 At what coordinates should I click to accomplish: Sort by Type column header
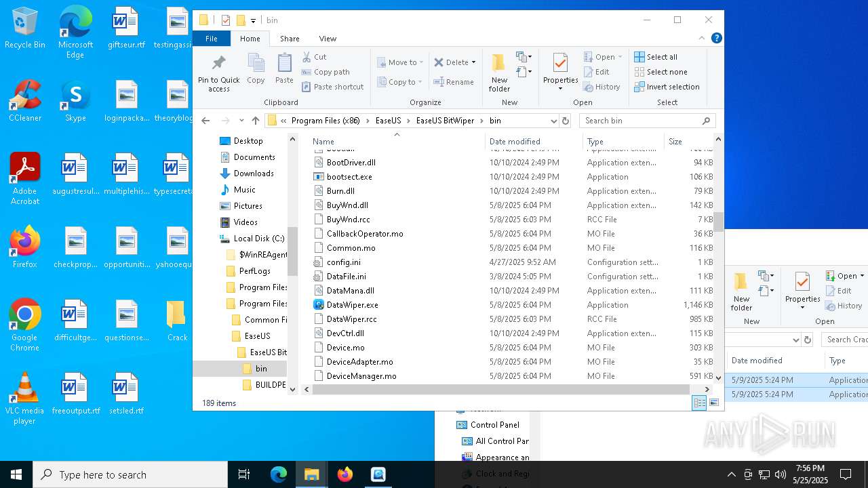623,142
